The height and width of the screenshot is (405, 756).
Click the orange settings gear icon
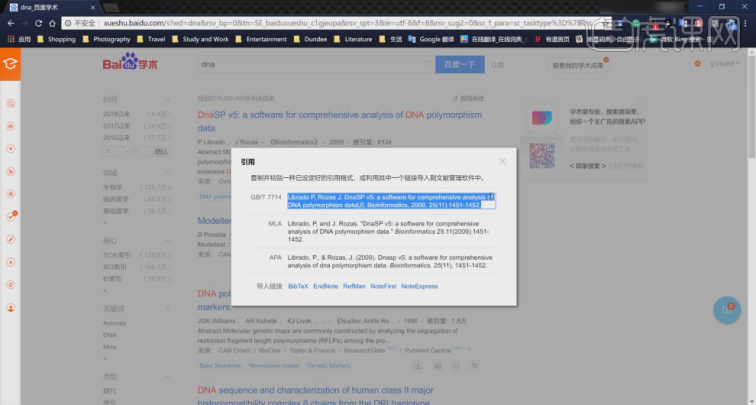pyautogui.click(x=697, y=64)
